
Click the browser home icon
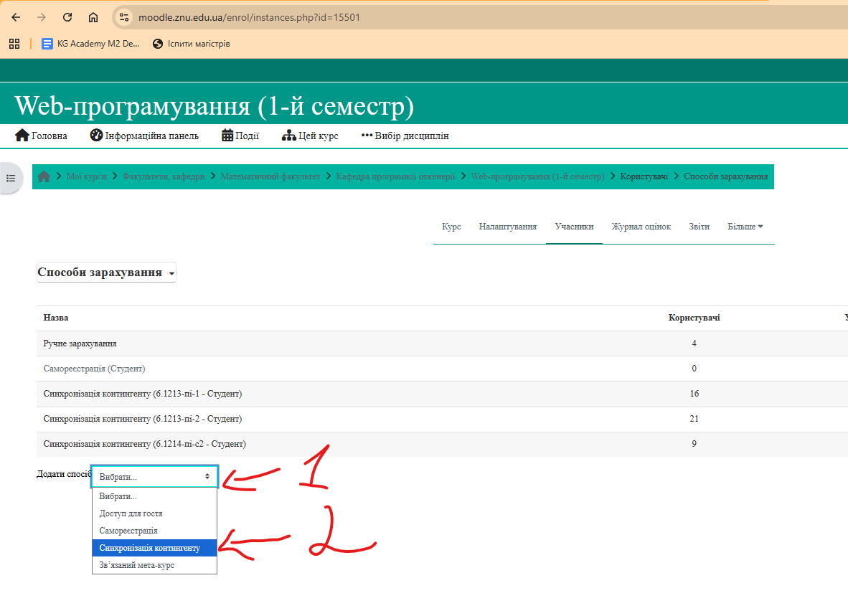coord(93,17)
